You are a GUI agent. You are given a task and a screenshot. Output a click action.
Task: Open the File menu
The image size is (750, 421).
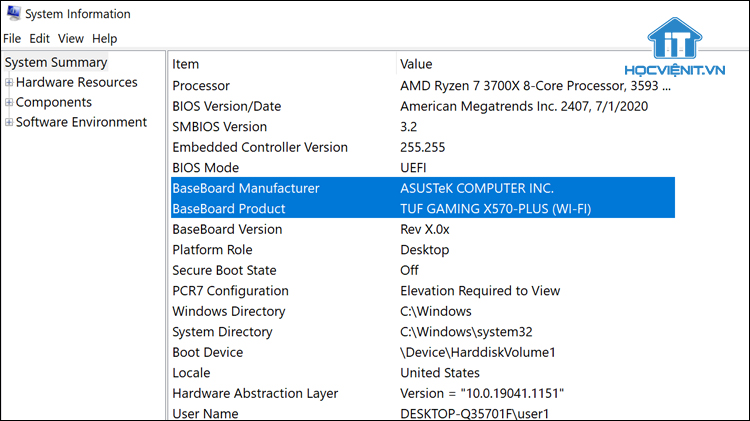click(x=12, y=38)
